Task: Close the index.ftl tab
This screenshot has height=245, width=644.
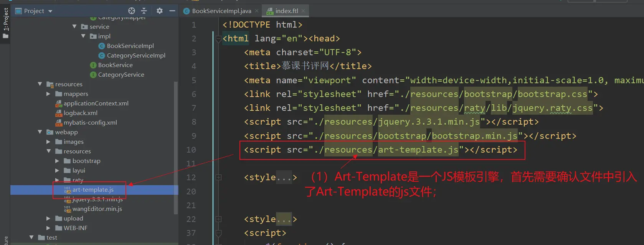Action: pyautogui.click(x=303, y=11)
